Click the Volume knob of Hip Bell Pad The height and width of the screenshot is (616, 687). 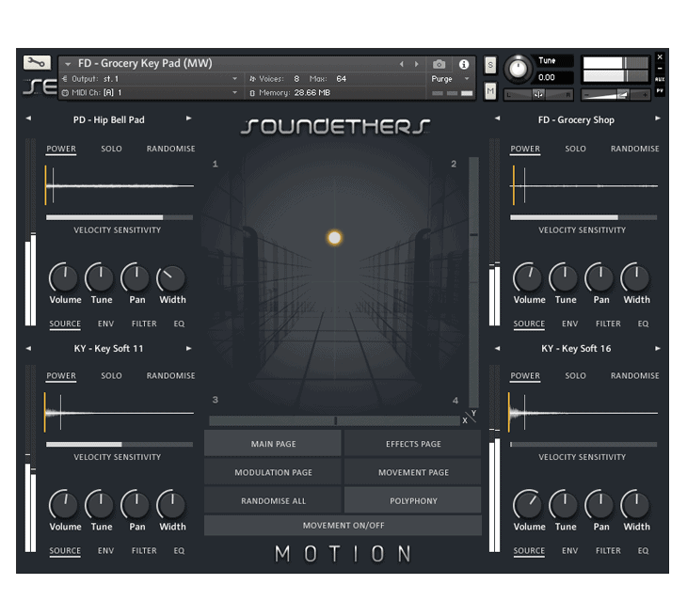tap(64, 278)
